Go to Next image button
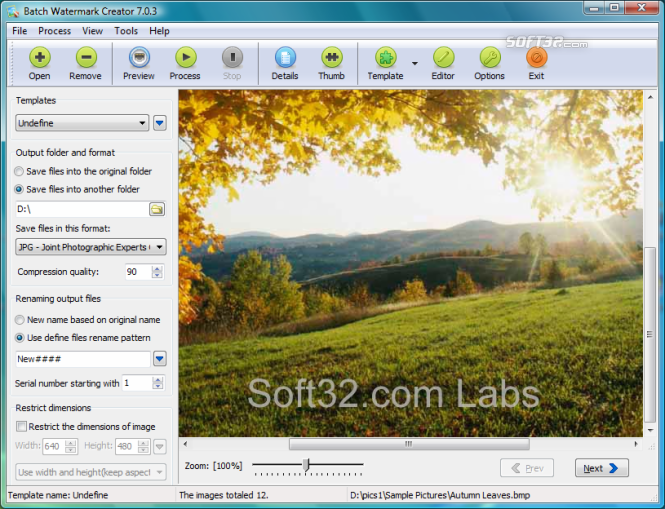The height and width of the screenshot is (509, 665). [602, 468]
